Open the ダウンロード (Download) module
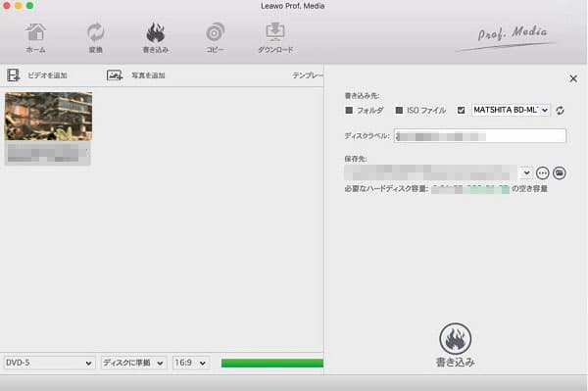Image resolution: width=588 pixels, height=391 pixels. (275, 38)
